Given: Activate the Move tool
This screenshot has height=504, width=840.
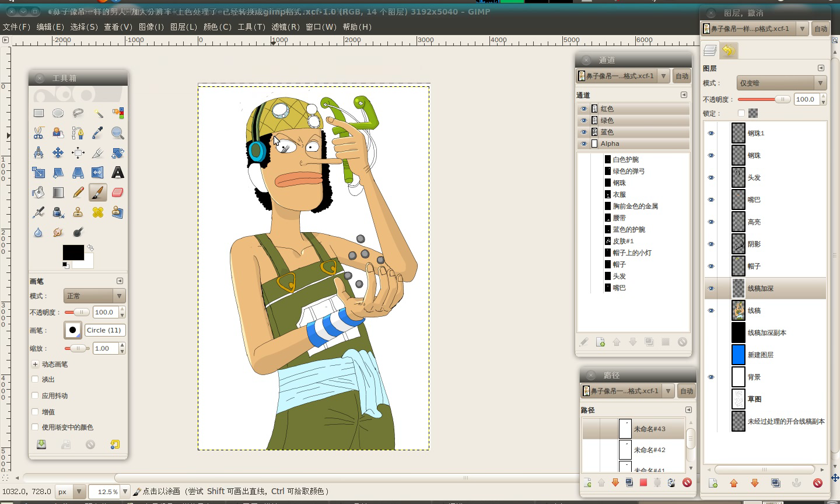Looking at the screenshot, I should point(58,153).
